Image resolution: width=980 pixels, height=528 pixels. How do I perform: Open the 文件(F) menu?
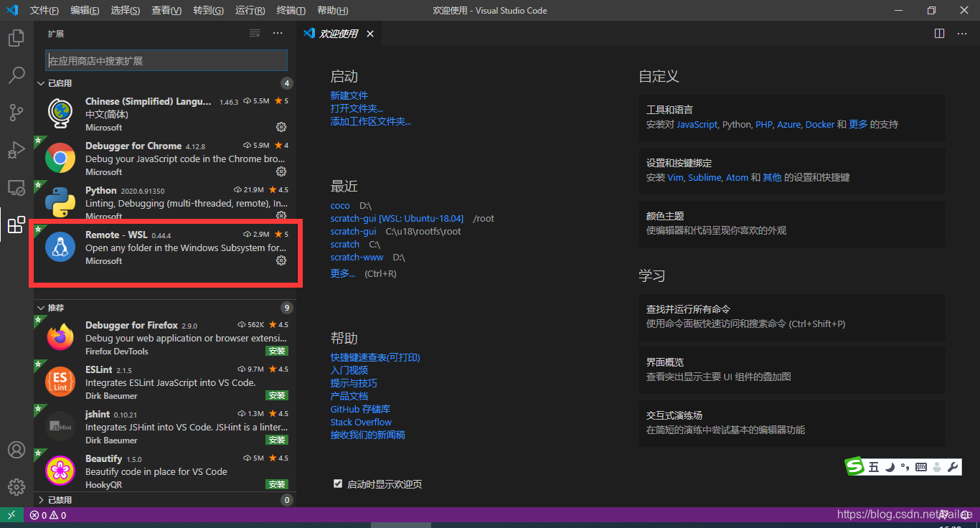44,11
